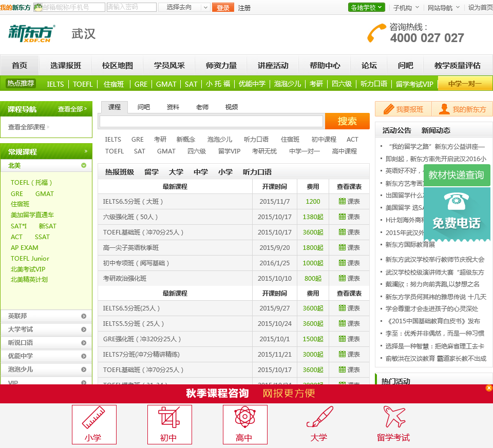Open 师资力量 in main navigation

pyautogui.click(x=221, y=65)
